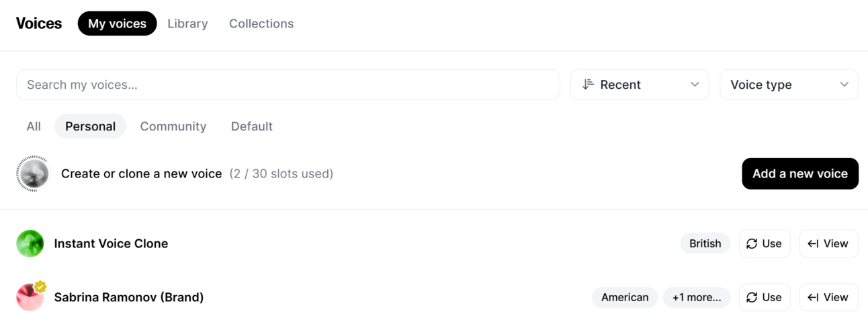
Task: Click the sort icon beside Recent
Action: 588,85
